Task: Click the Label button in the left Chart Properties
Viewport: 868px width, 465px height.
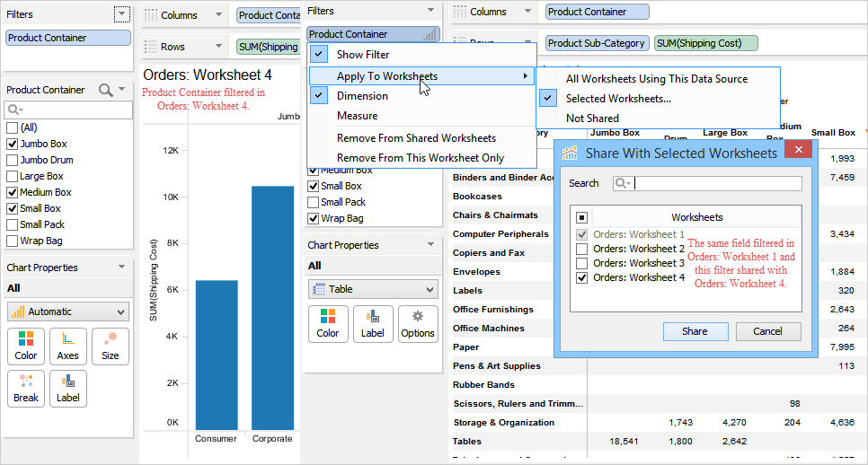Action: 67,388
